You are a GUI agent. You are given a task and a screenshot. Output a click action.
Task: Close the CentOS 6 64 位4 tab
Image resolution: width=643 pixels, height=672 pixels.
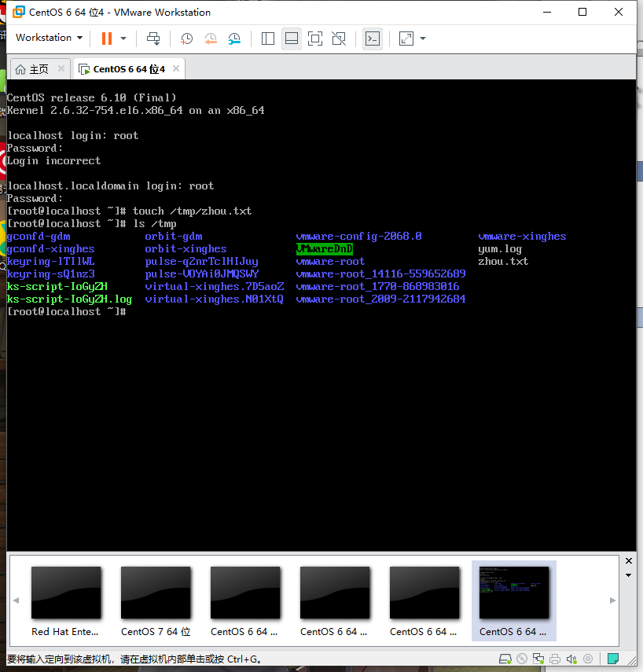[176, 68]
